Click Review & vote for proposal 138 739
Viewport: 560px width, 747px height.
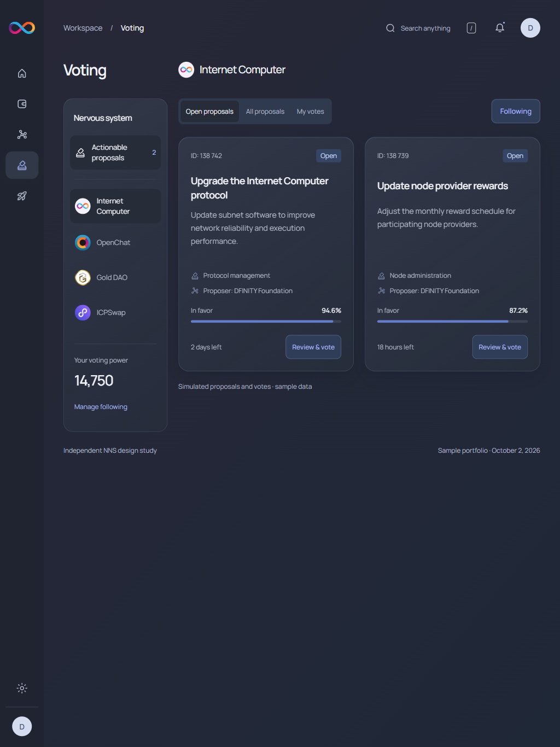pos(500,347)
